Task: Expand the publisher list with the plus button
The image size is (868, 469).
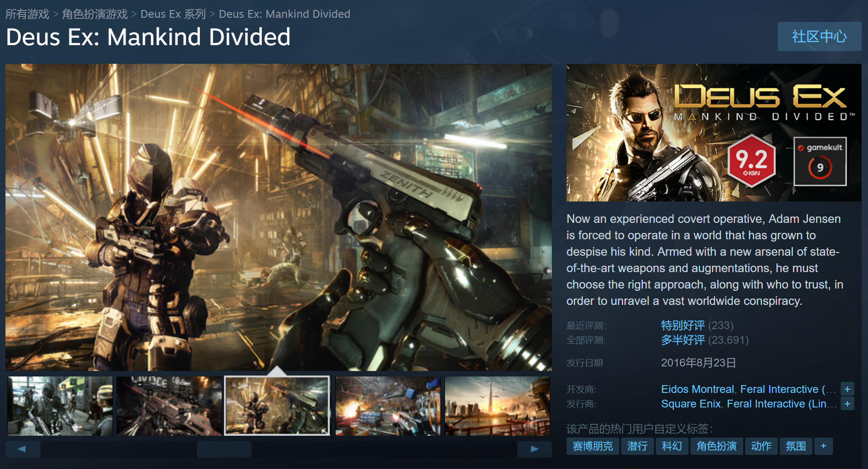Action: 848,404
